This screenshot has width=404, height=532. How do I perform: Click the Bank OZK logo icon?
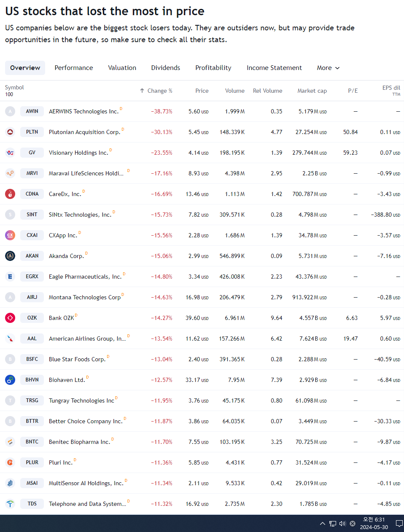10,318
